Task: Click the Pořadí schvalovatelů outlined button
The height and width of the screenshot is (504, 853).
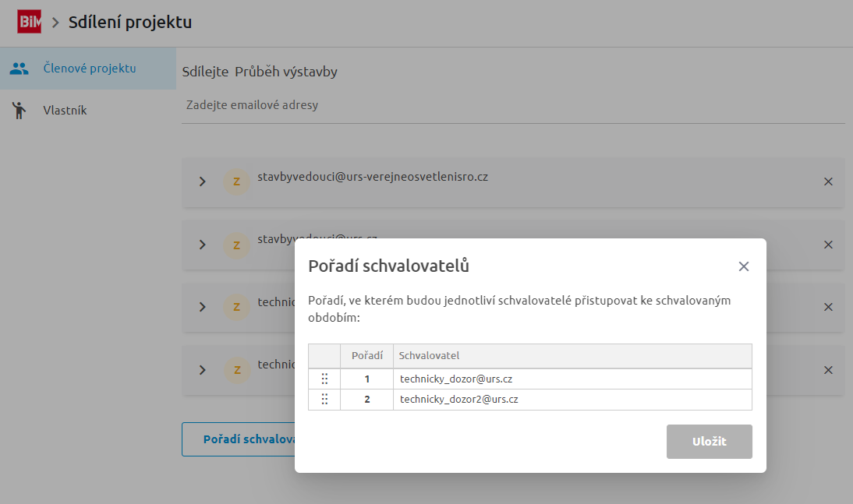Action: click(238, 439)
